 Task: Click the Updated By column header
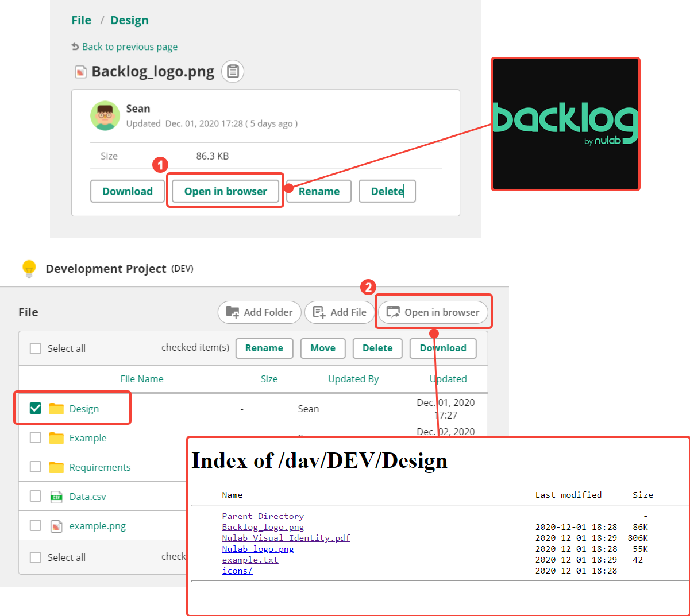point(353,379)
